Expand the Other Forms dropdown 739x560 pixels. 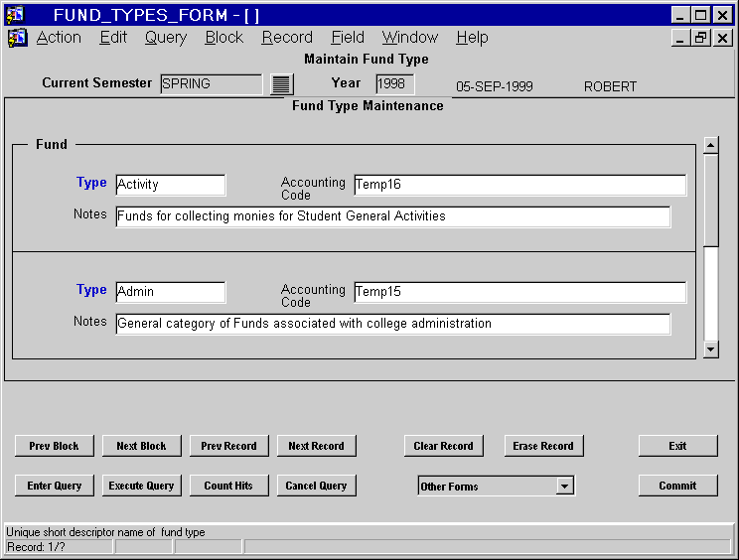564,486
